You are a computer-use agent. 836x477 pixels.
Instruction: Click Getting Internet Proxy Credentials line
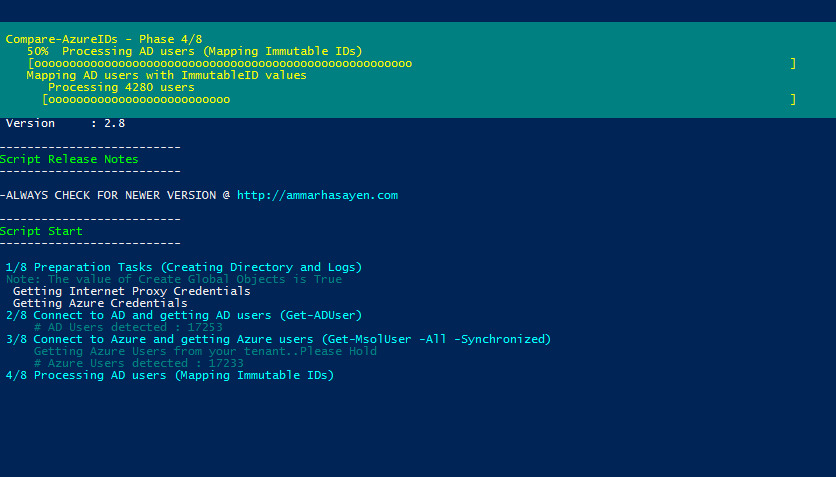[x=131, y=291]
